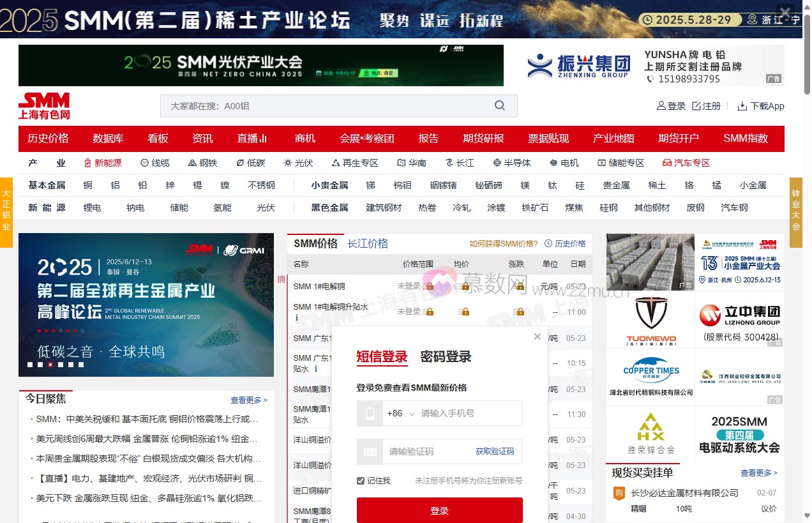
Task: Click the lock icon next to SMM 1#电解铜 price
Action: pyautogui.click(x=430, y=285)
